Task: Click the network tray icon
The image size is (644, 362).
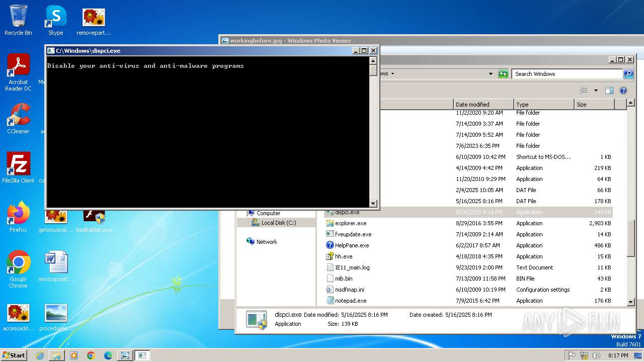Action: point(584,355)
